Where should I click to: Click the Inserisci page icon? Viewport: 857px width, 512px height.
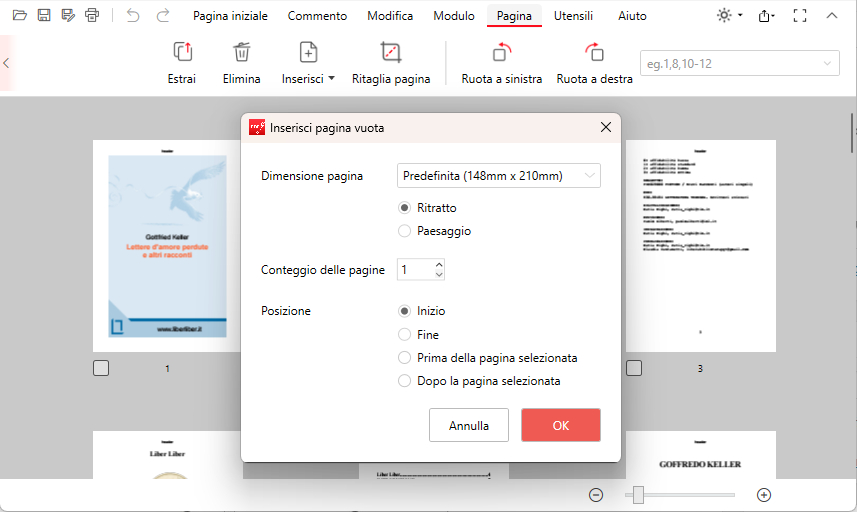[308, 53]
